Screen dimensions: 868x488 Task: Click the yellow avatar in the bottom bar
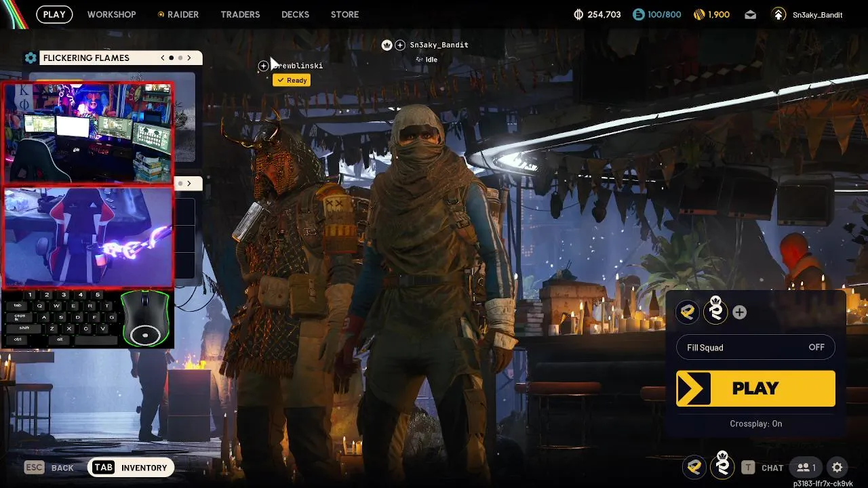(694, 466)
